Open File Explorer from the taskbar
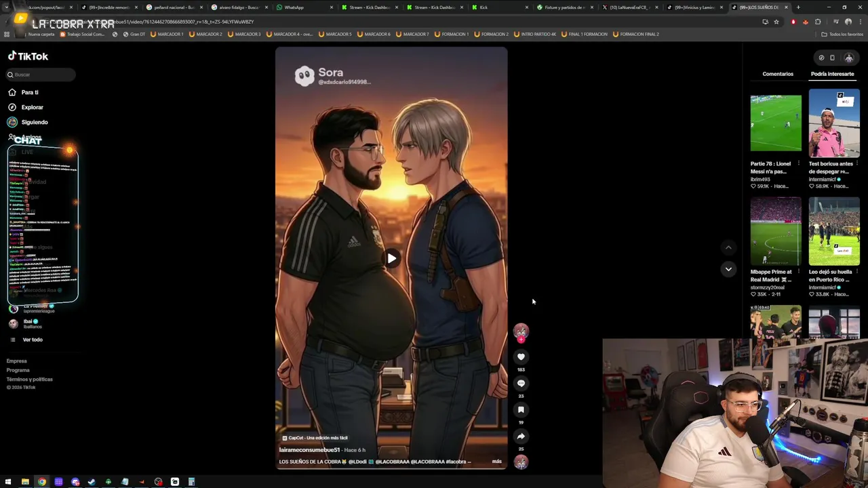 pos(25,482)
